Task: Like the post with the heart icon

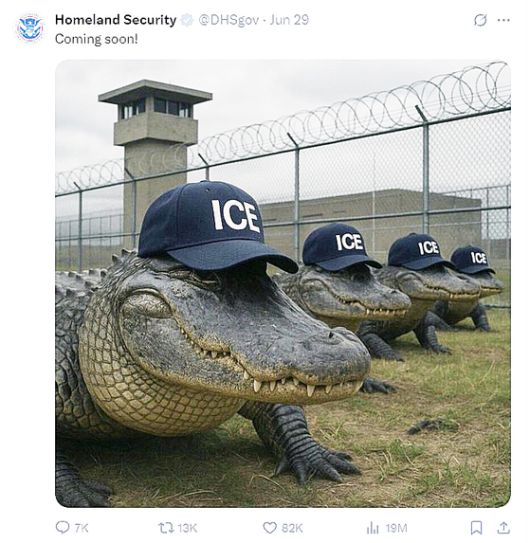Action: [x=270, y=528]
